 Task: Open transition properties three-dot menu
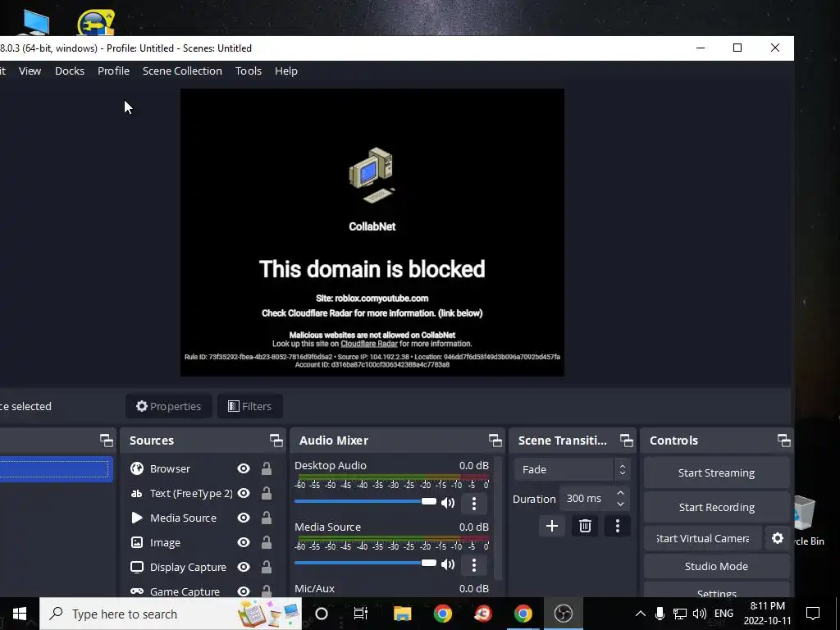[x=617, y=526]
